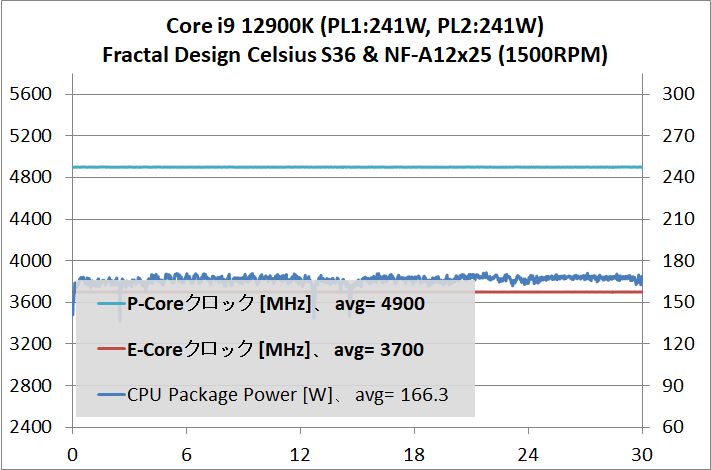Click x-axis label 18
Viewport: 711px width, 470px height.
point(414,455)
